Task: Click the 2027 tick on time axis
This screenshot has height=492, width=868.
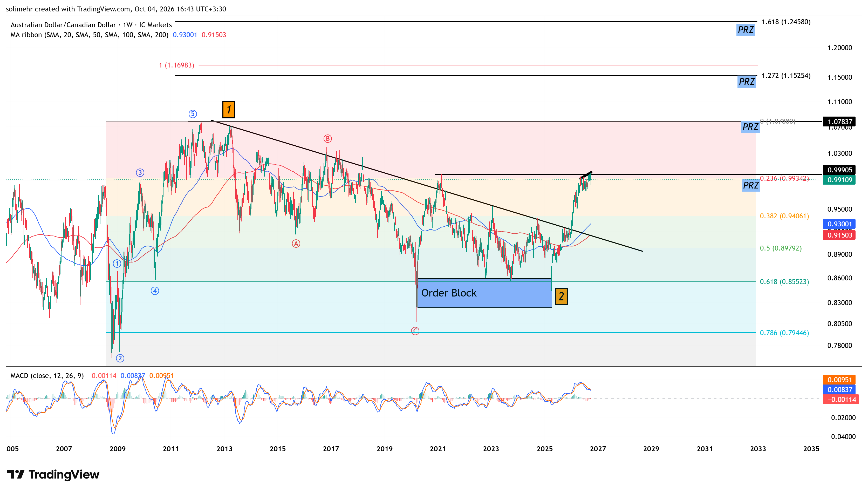Action: pyautogui.click(x=598, y=449)
